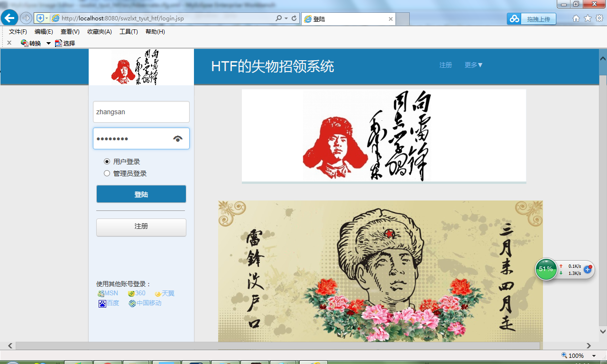Viewport: 607px width, 364px height.
Task: Click the 雷锋没户口 poster image
Action: 380,271
